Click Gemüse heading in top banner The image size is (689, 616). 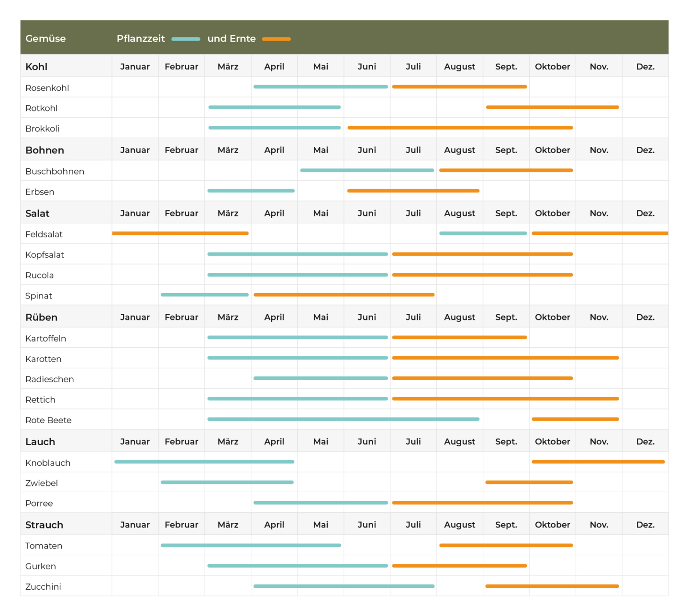point(45,39)
